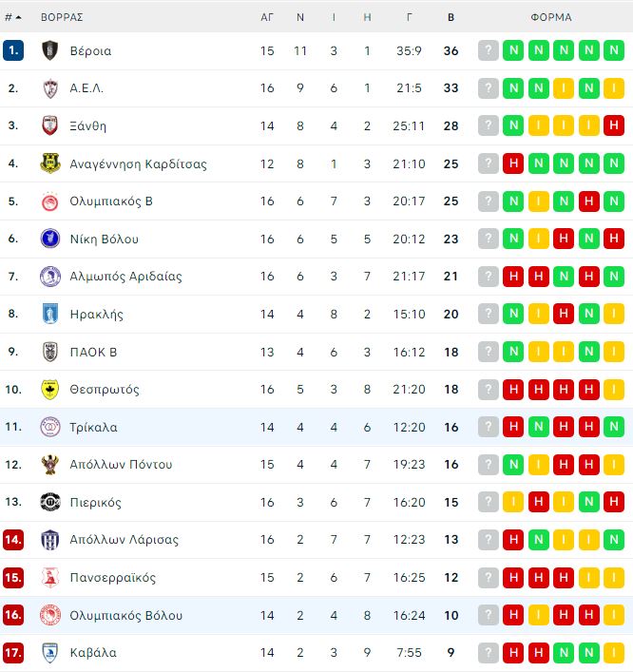The width and height of the screenshot is (633, 672).
Task: Open the Ολυμπιακός Βόλου team link
Action: [x=126, y=615]
